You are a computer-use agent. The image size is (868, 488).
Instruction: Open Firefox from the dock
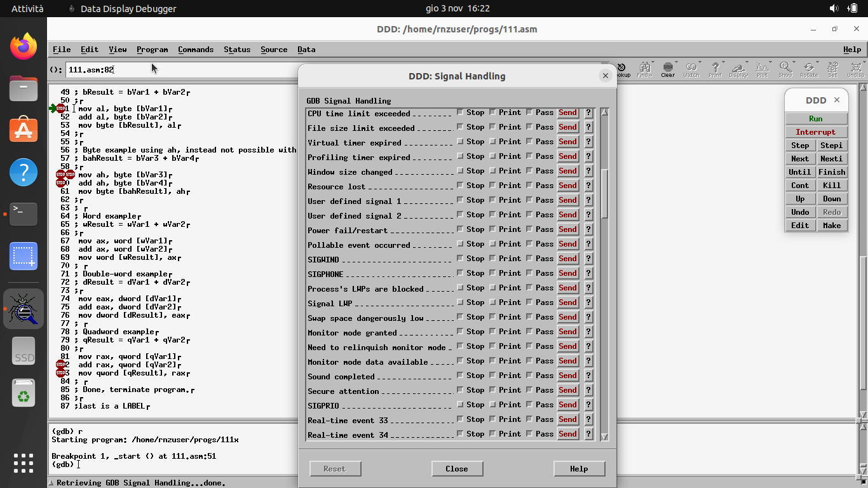click(24, 46)
